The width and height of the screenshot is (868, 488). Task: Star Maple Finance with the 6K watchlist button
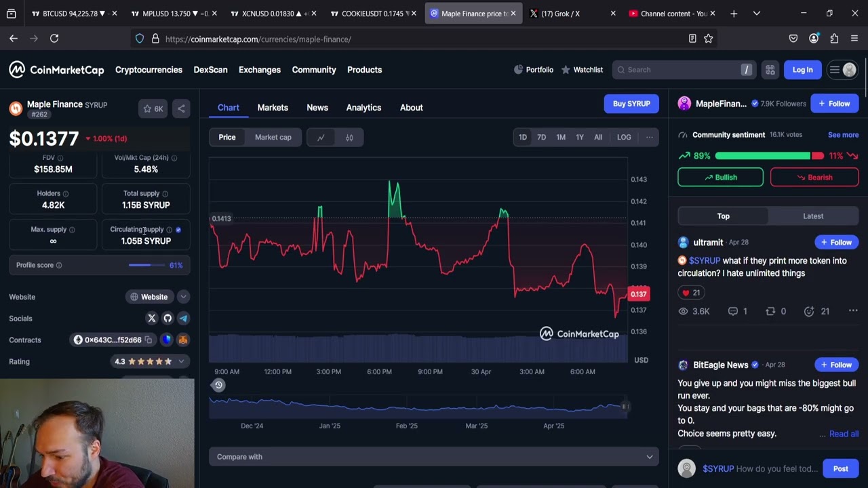pos(153,108)
